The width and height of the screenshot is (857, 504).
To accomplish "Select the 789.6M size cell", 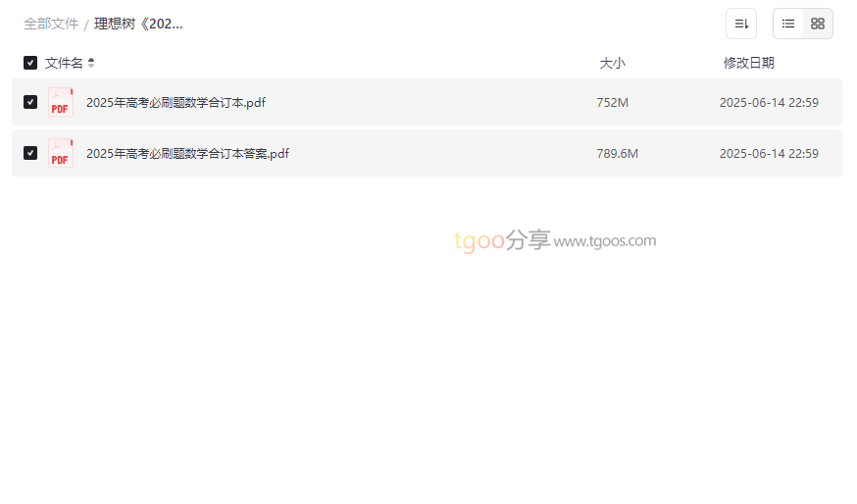I will (617, 154).
